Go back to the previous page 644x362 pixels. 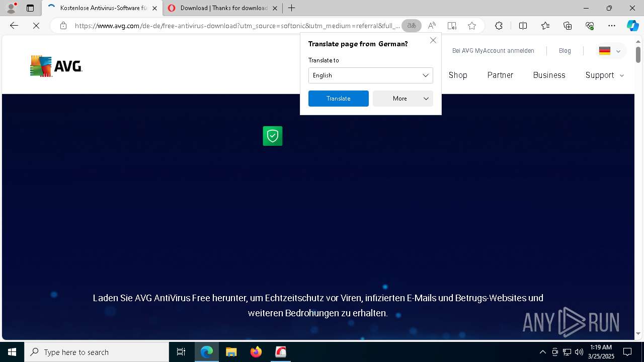pos(14,26)
